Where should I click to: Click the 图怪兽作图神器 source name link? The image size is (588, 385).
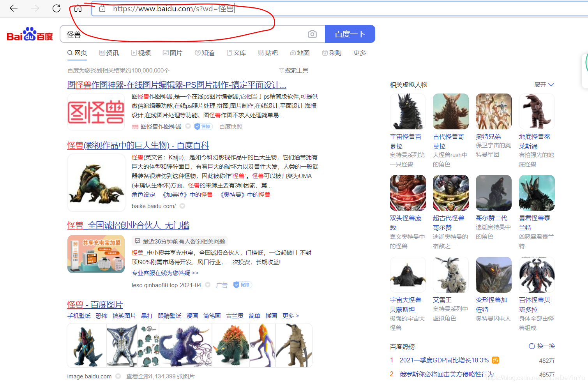[x=161, y=126]
